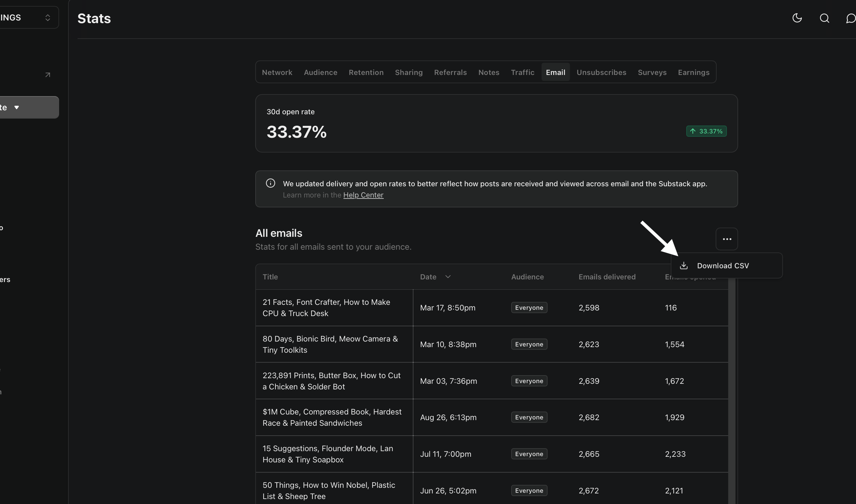The image size is (856, 504).
Task: Switch to the Earnings tab
Action: pos(693,72)
